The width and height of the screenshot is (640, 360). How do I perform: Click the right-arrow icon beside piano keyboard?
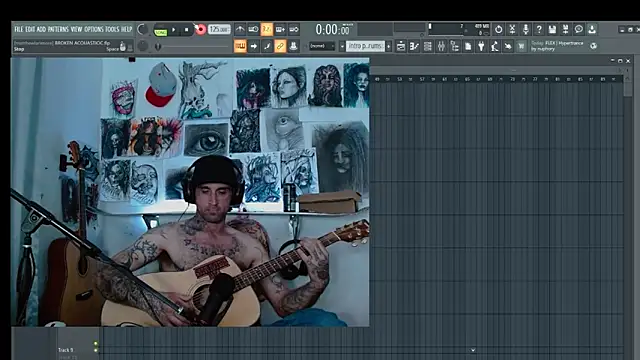(x=253, y=46)
